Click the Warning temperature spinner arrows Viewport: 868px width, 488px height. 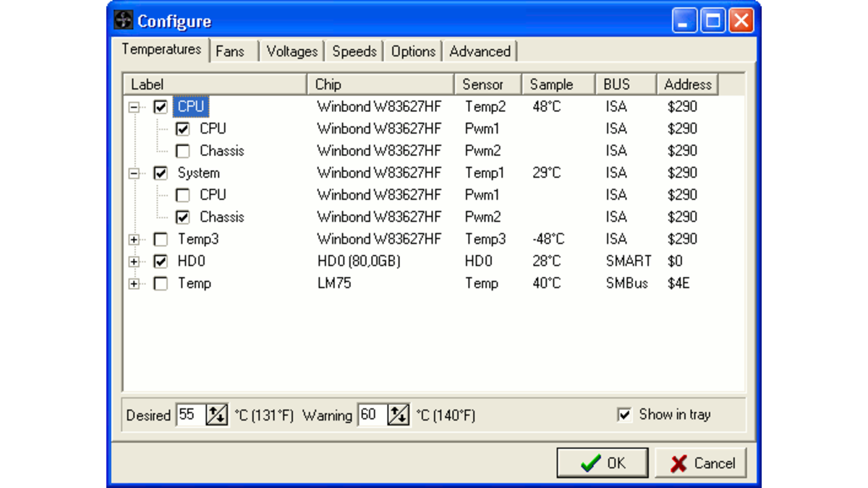[x=398, y=415]
